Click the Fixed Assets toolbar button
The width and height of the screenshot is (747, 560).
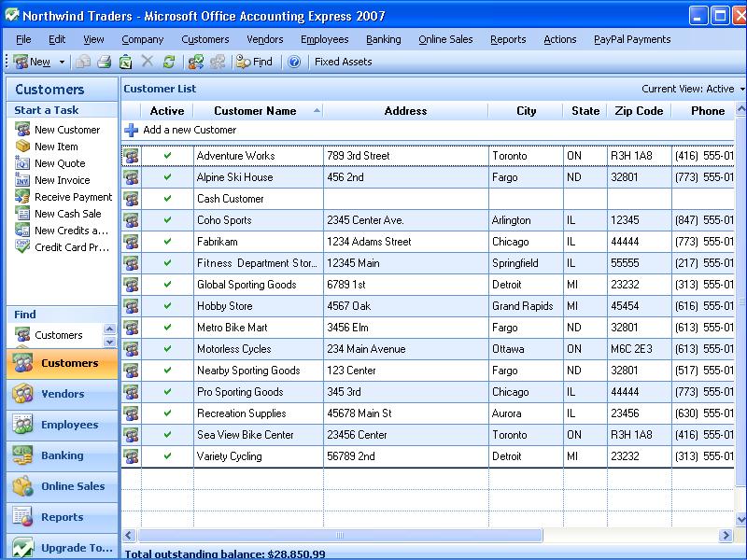(x=343, y=62)
